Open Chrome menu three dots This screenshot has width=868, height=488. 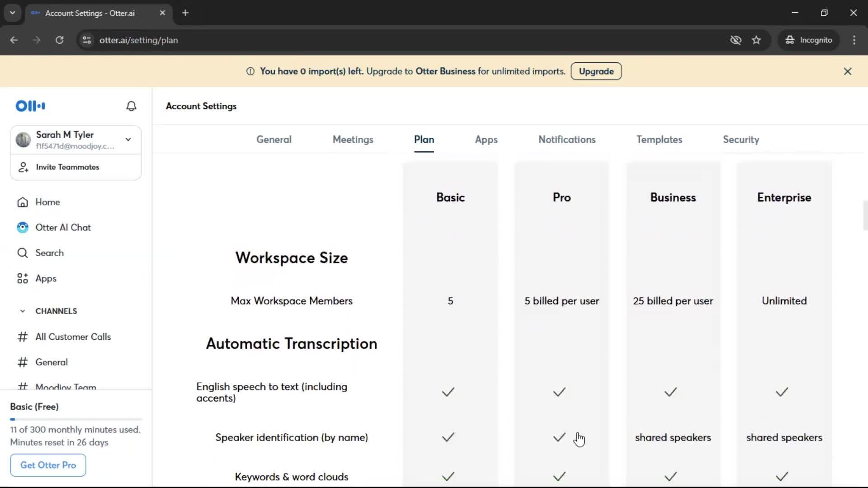point(854,40)
